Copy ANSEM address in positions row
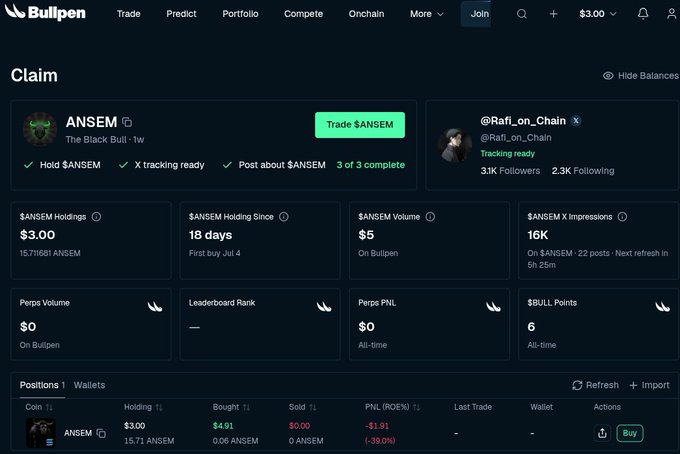680x454 pixels. click(101, 433)
